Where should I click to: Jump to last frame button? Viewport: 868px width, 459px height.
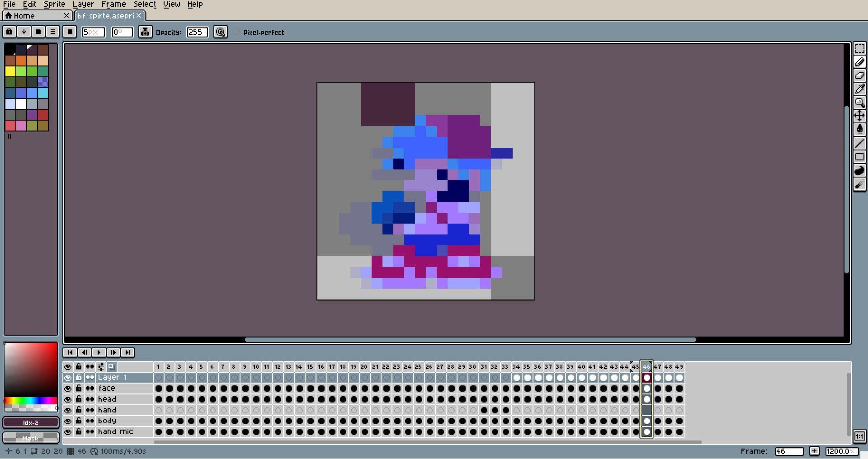coord(128,352)
